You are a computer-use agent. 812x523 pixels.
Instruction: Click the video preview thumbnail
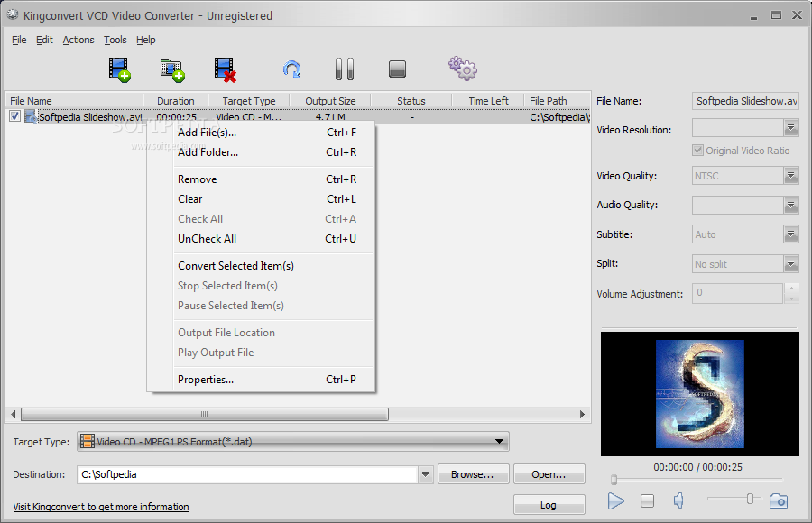click(x=699, y=393)
